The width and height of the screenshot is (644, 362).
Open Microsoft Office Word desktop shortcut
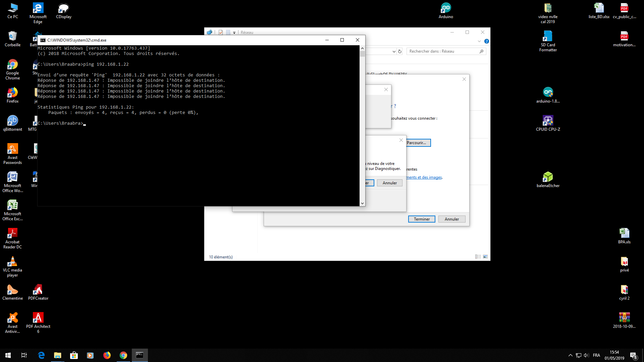pyautogui.click(x=13, y=182)
